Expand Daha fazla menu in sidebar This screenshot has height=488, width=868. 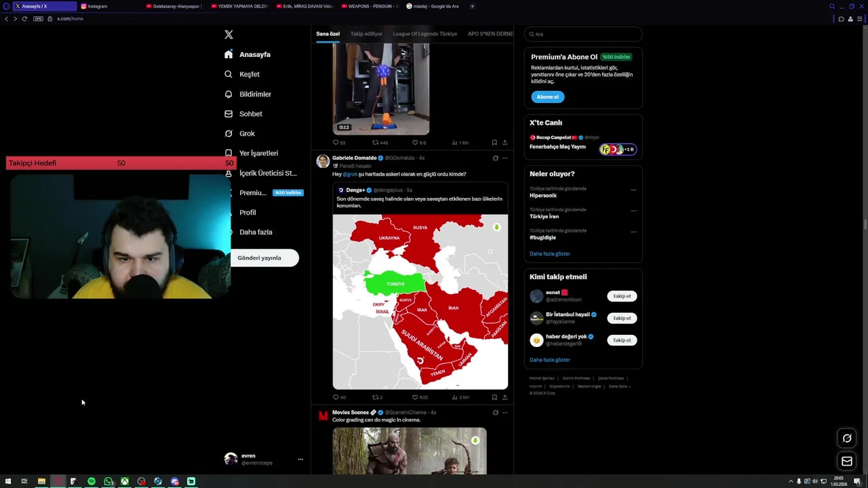pos(248,232)
